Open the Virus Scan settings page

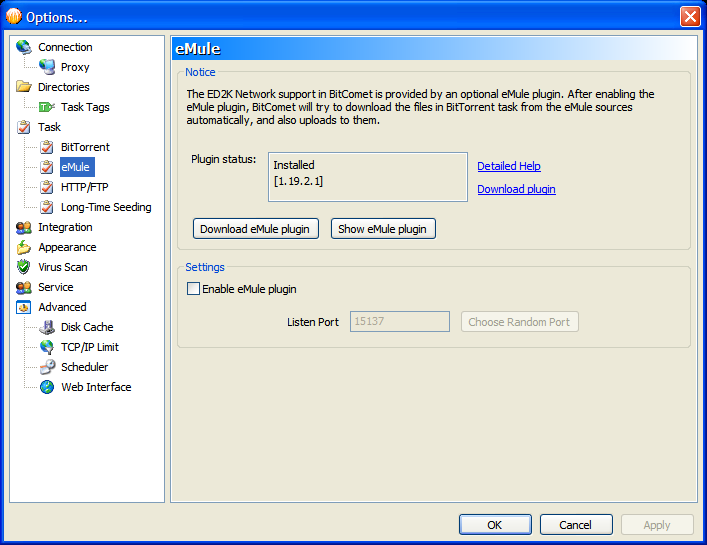[63, 267]
